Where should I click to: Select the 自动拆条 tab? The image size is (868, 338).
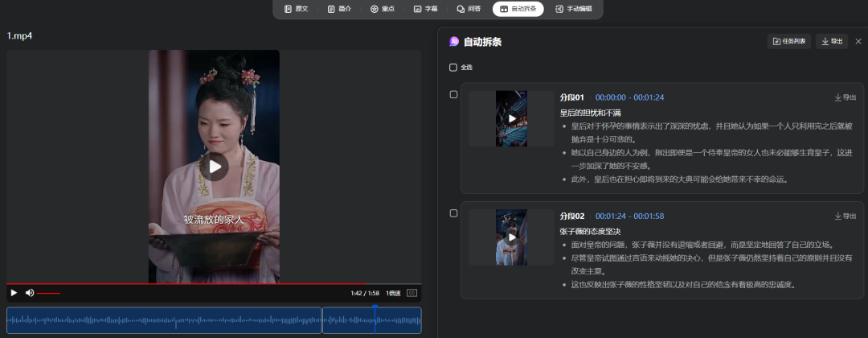click(x=518, y=9)
